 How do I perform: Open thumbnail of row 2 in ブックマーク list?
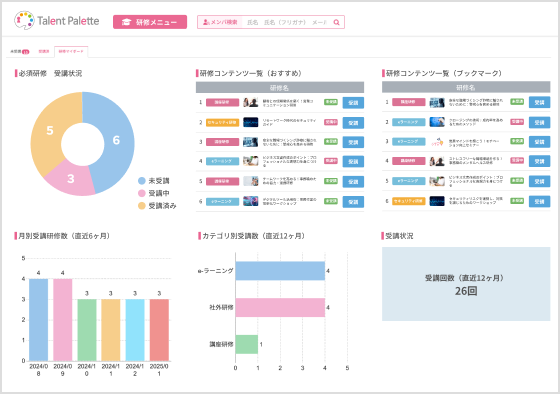pyautogui.click(x=437, y=122)
